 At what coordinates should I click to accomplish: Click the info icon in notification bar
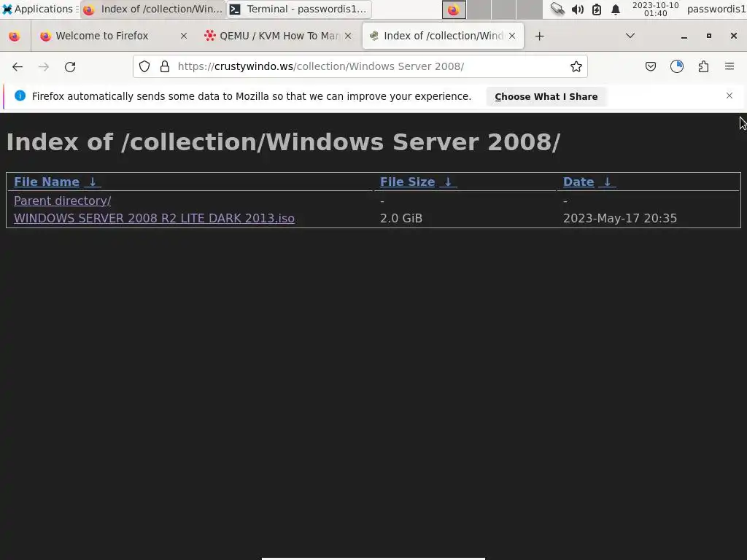point(20,96)
